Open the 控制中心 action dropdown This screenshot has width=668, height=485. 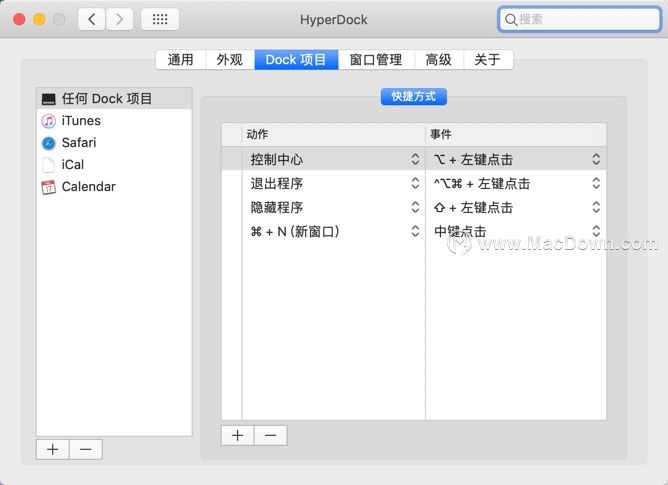pyautogui.click(x=415, y=159)
